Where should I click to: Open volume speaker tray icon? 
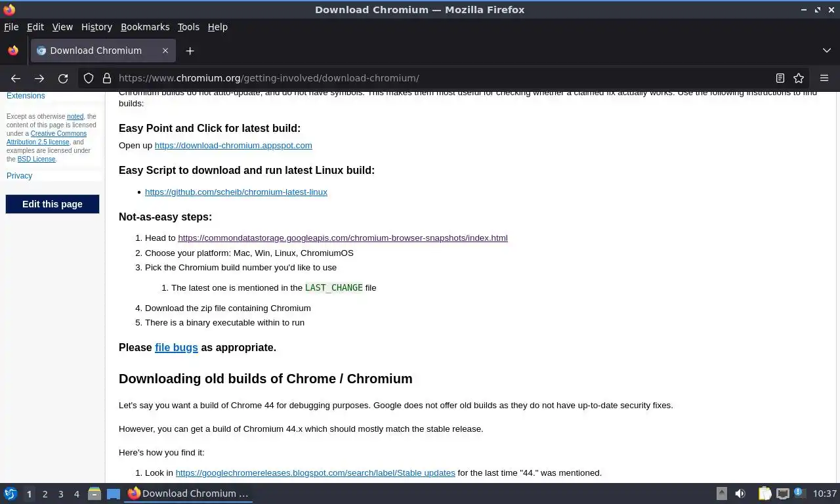(740, 493)
